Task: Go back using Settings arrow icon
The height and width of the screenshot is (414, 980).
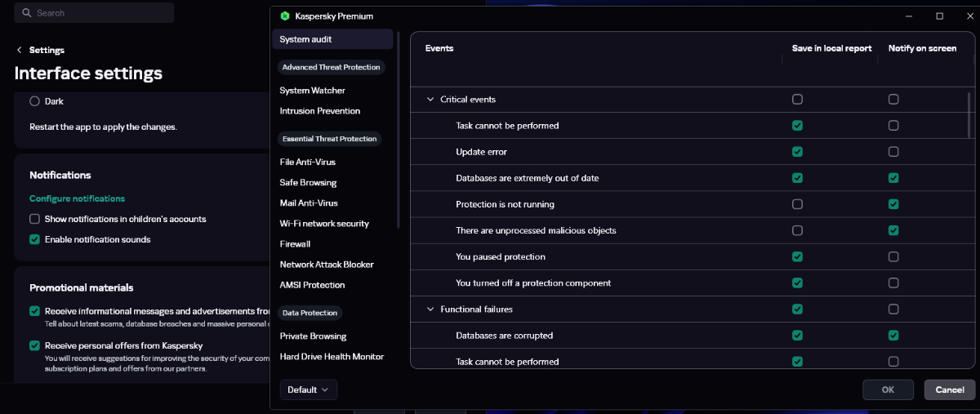Action: [20, 50]
